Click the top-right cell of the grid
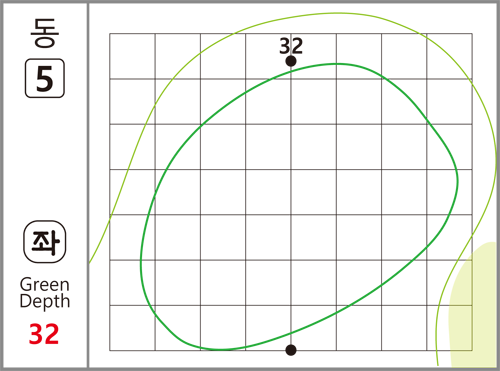This screenshot has height=371, width=500. (x=449, y=56)
